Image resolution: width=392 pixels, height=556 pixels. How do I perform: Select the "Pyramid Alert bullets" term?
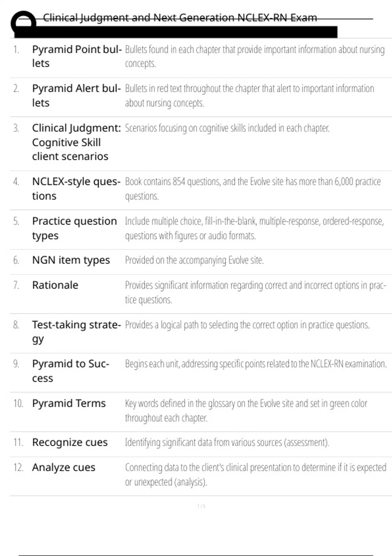(x=76, y=95)
